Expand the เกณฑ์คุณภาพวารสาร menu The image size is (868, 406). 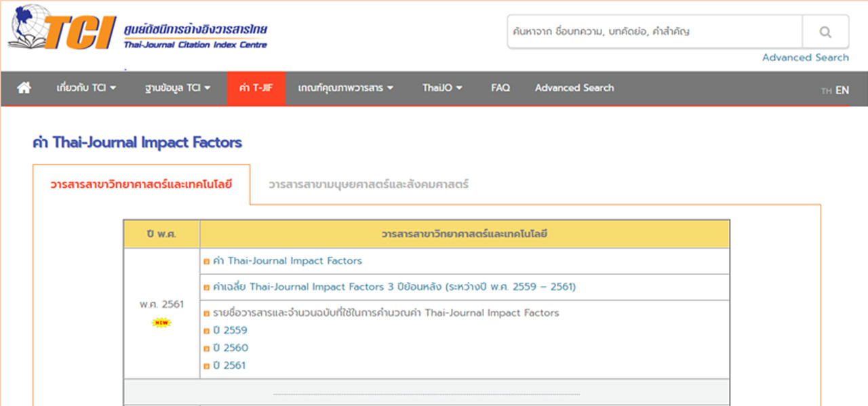(346, 88)
